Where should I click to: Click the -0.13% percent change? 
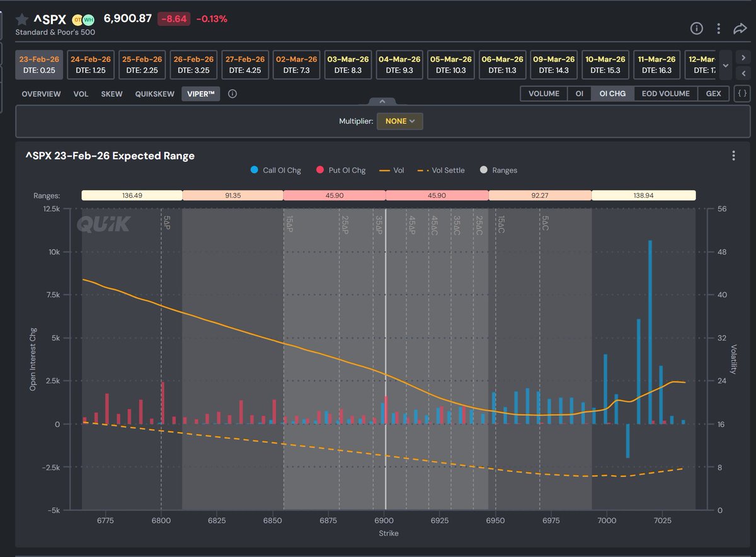tap(212, 19)
